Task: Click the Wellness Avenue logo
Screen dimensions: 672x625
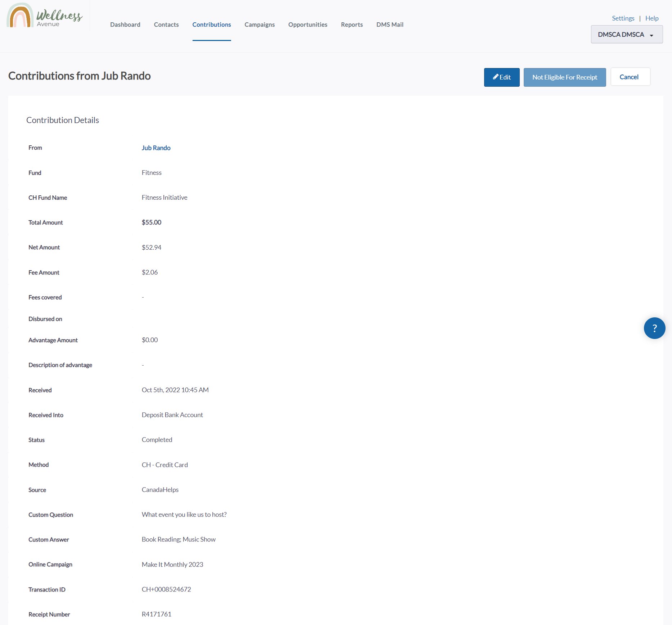Action: pos(45,16)
